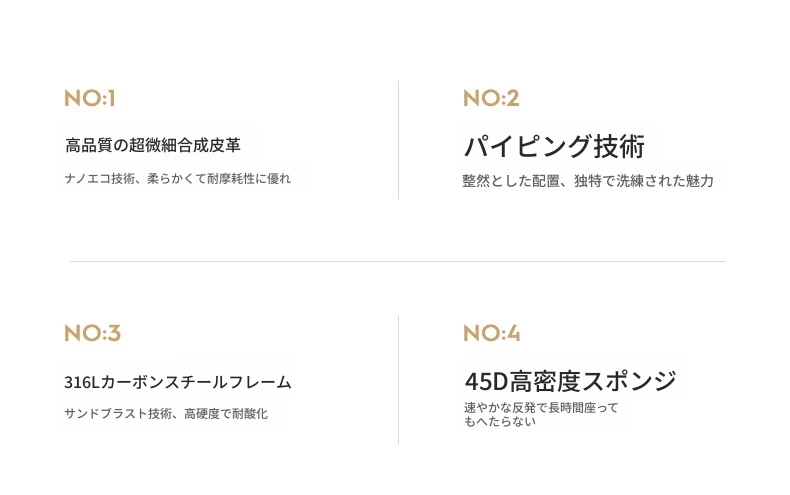Click the horizontal divider line across the middle

pos(397,262)
